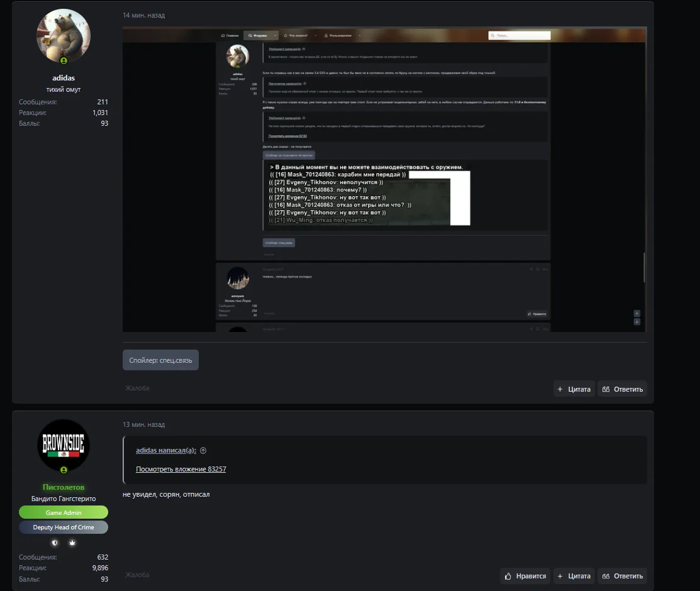Open Пистолетов BROWNSIDE avatar
This screenshot has width=700, height=591.
pyautogui.click(x=64, y=446)
